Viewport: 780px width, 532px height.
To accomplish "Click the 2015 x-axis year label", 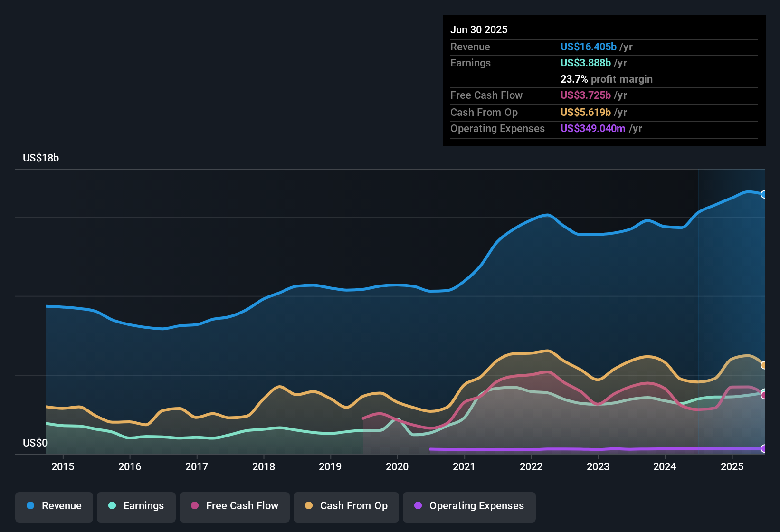I will (x=63, y=466).
